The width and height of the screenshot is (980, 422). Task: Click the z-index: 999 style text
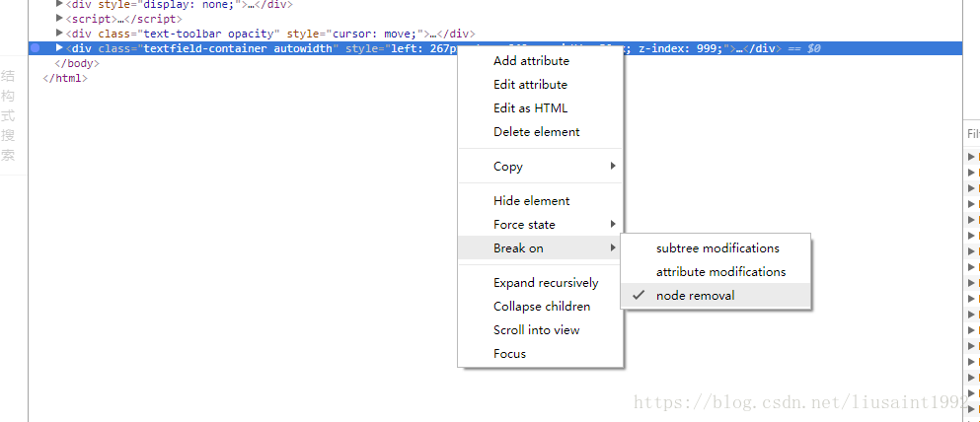680,48
